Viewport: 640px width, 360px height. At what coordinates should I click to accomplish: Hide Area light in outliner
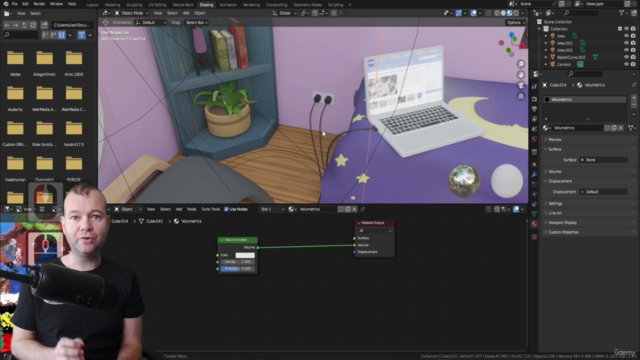pyautogui.click(x=627, y=36)
